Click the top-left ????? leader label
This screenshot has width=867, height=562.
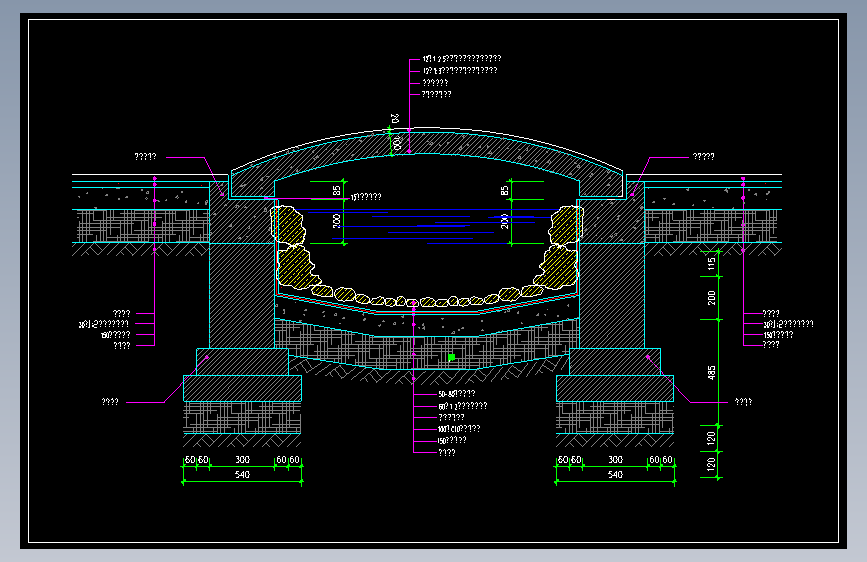(x=145, y=157)
